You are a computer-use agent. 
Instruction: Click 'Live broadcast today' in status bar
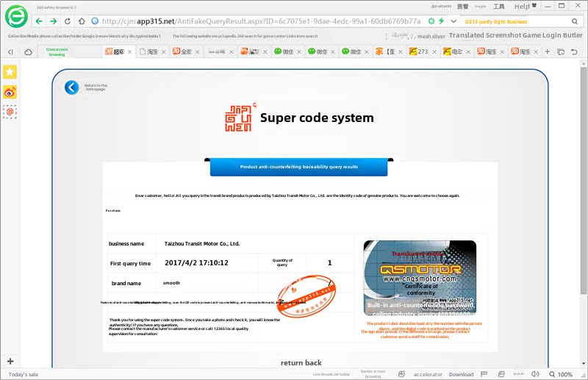click(x=331, y=374)
